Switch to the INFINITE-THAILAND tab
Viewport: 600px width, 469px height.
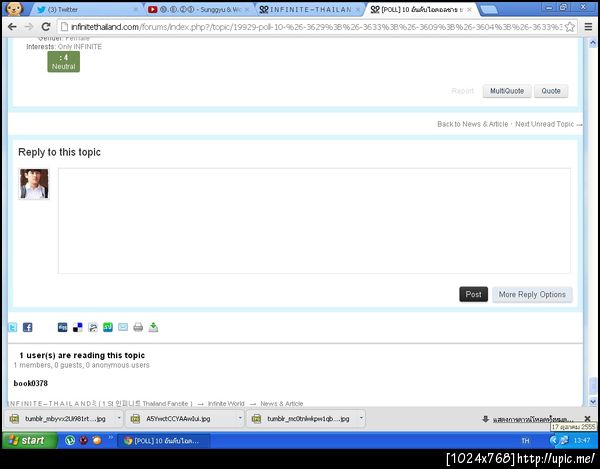point(310,9)
